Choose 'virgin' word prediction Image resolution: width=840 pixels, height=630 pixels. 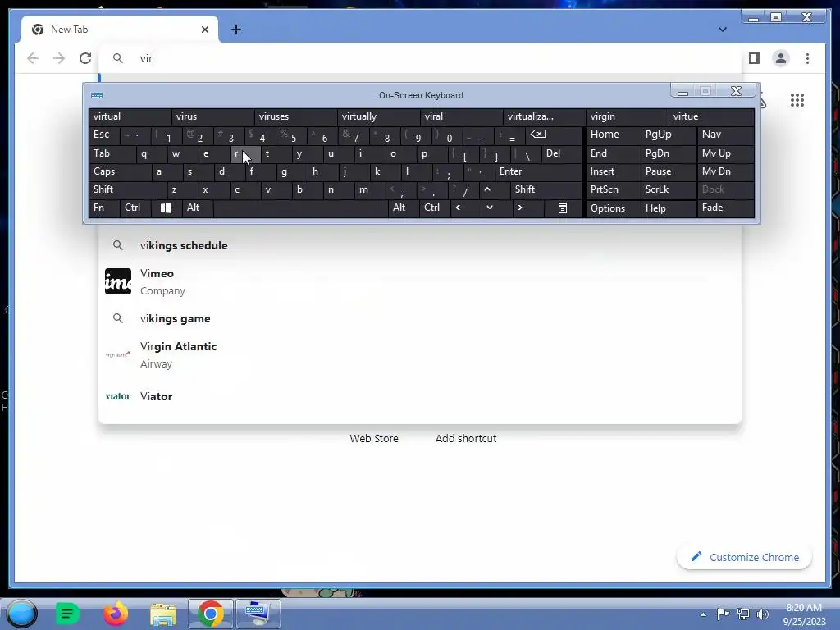[x=628, y=116]
